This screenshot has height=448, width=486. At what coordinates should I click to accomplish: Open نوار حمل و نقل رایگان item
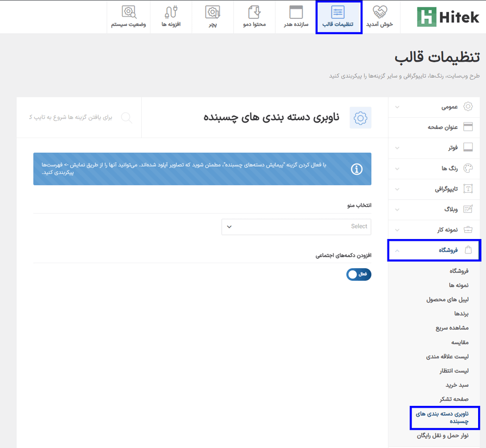tap(442, 435)
